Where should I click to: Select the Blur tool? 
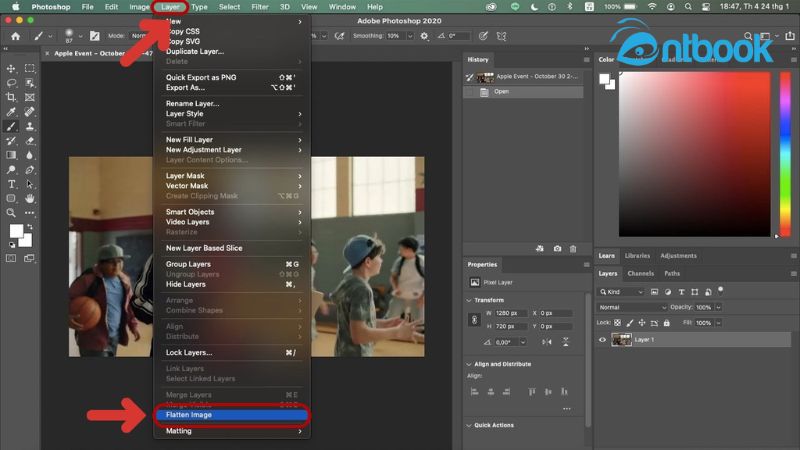click(30, 155)
